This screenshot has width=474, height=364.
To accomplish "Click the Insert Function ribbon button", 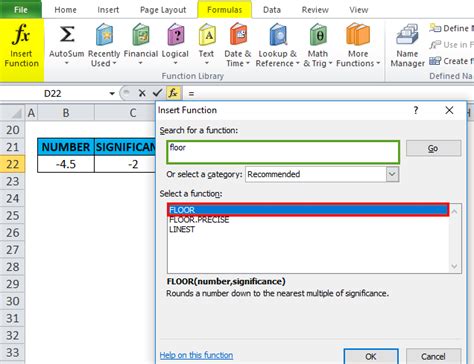I will click(22, 50).
